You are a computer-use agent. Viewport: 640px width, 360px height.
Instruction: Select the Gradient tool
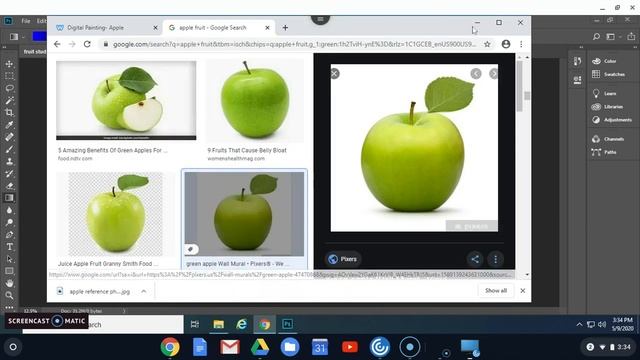coord(9,198)
